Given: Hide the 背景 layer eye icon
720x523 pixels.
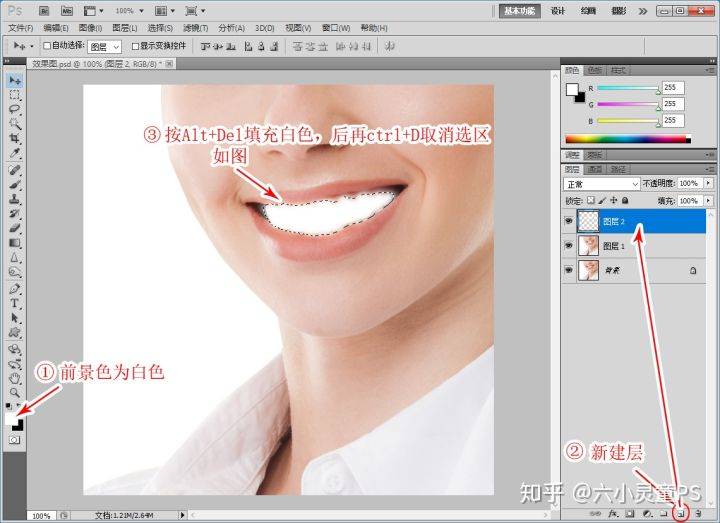Looking at the screenshot, I should pos(568,270).
